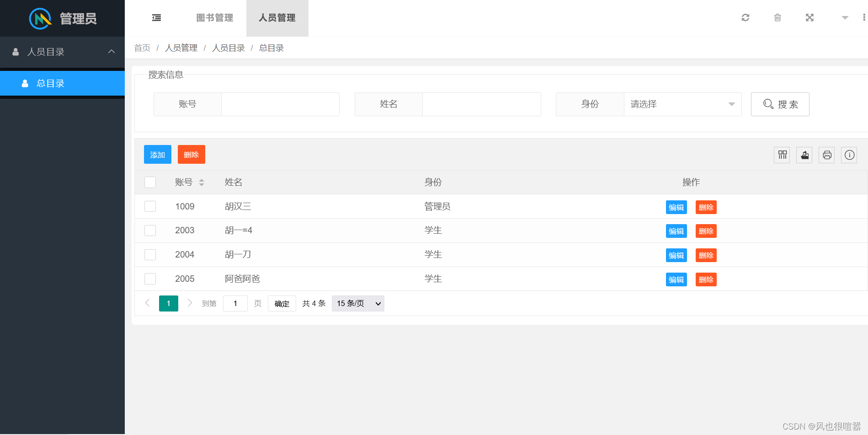Viewport: 868px width, 435px height.
Task: Check the row for account 2005
Action: pyautogui.click(x=150, y=279)
